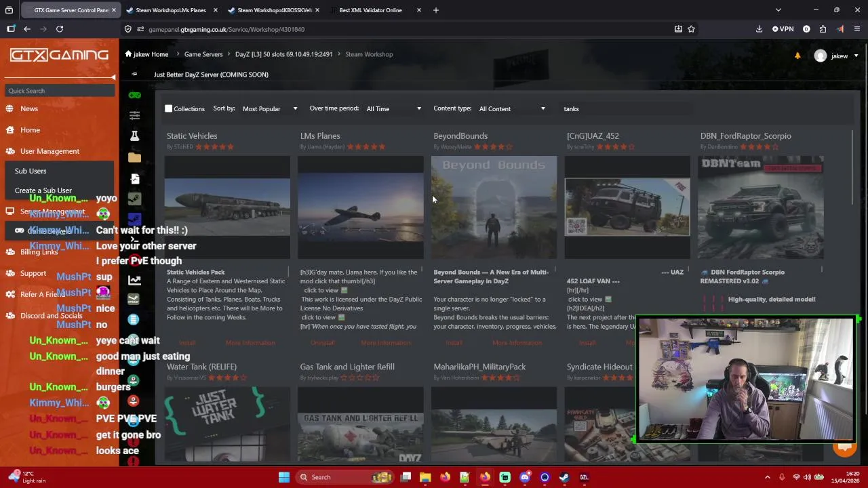Open the yellow folder file manager icon

pos(135,157)
